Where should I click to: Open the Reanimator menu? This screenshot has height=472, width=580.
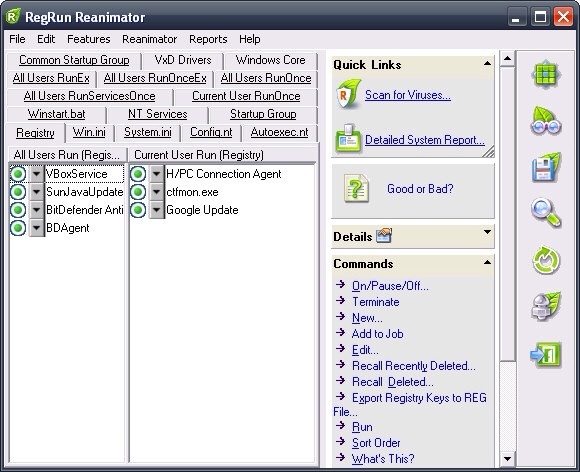[x=149, y=39]
